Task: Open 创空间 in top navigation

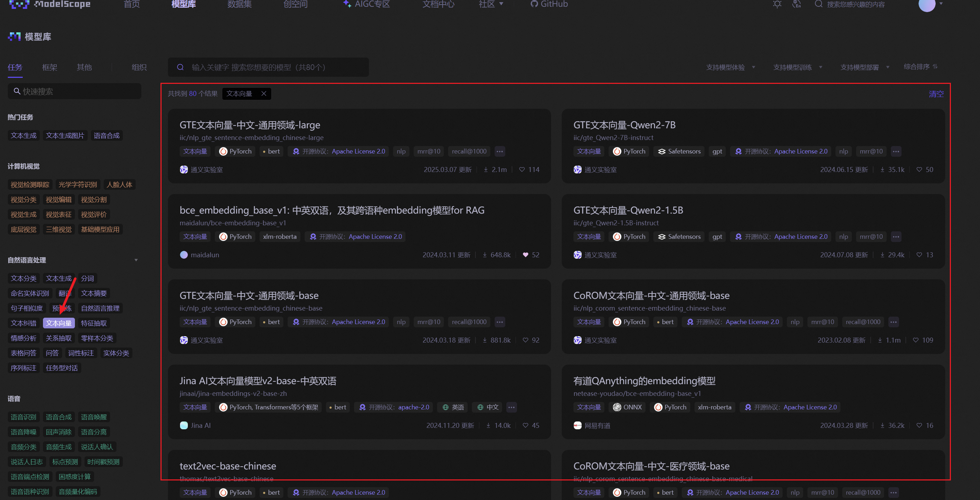Action: (295, 4)
